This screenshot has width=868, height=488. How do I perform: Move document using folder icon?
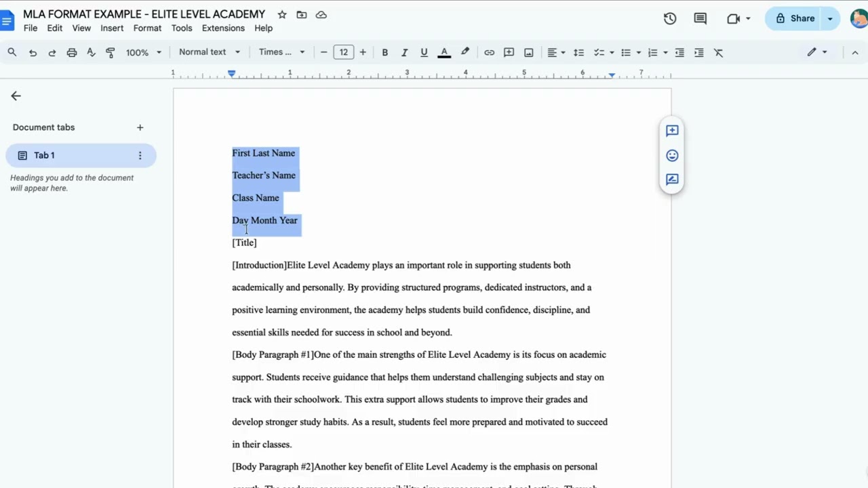[302, 14]
